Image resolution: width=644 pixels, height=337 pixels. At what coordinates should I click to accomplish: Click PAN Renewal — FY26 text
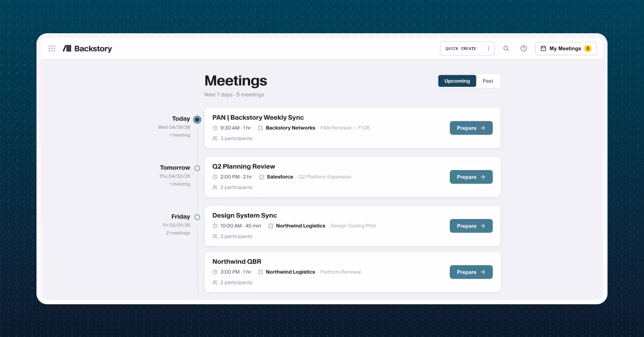(x=345, y=128)
